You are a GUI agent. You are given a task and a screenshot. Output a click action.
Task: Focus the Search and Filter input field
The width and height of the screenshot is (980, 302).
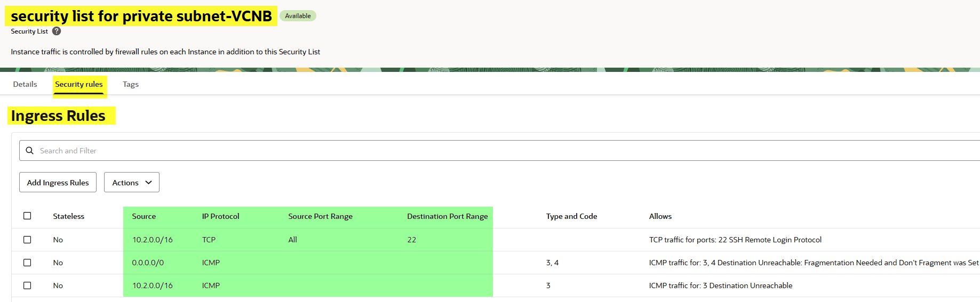(480, 151)
